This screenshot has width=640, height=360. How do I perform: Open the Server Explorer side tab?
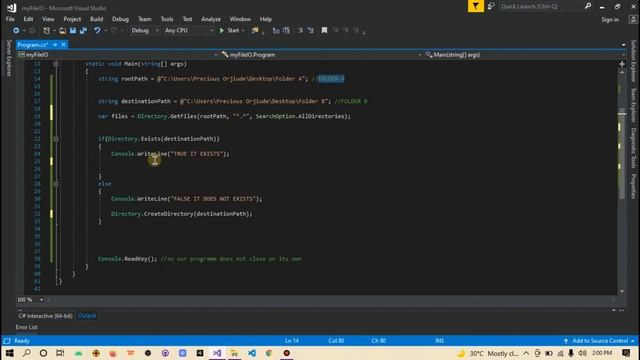pos(8,58)
